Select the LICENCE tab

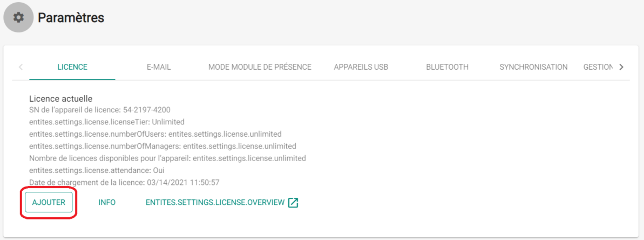(x=72, y=67)
